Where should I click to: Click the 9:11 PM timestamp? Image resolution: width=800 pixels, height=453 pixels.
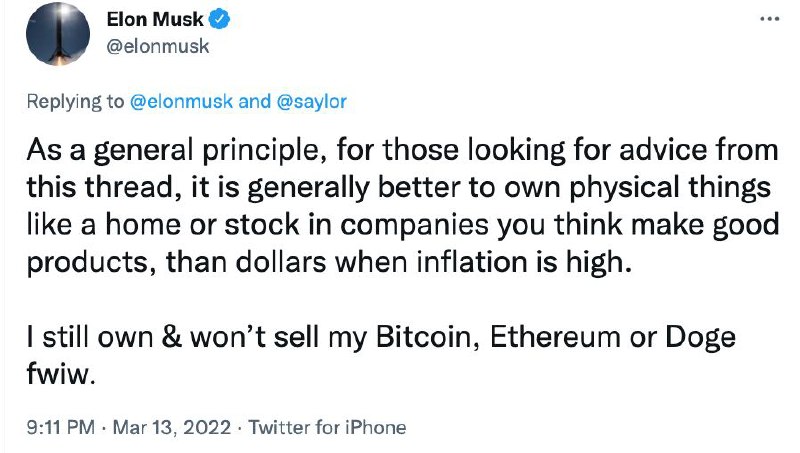click(61, 427)
